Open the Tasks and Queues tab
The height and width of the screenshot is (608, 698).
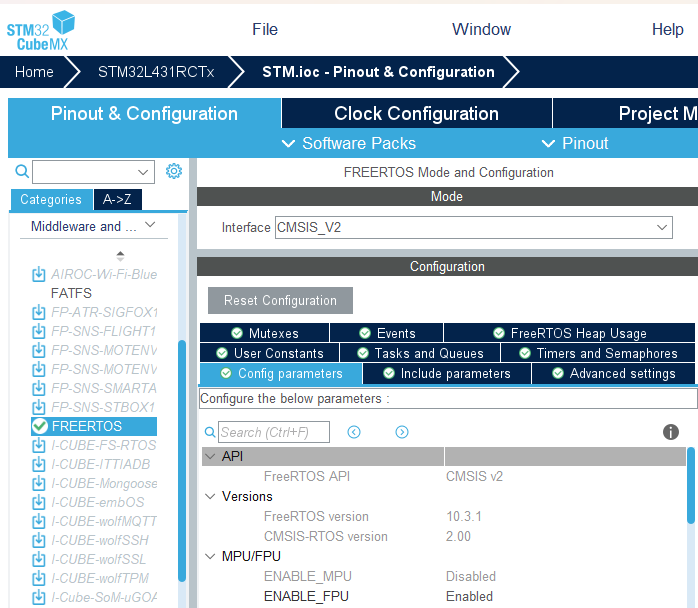pyautogui.click(x=420, y=353)
